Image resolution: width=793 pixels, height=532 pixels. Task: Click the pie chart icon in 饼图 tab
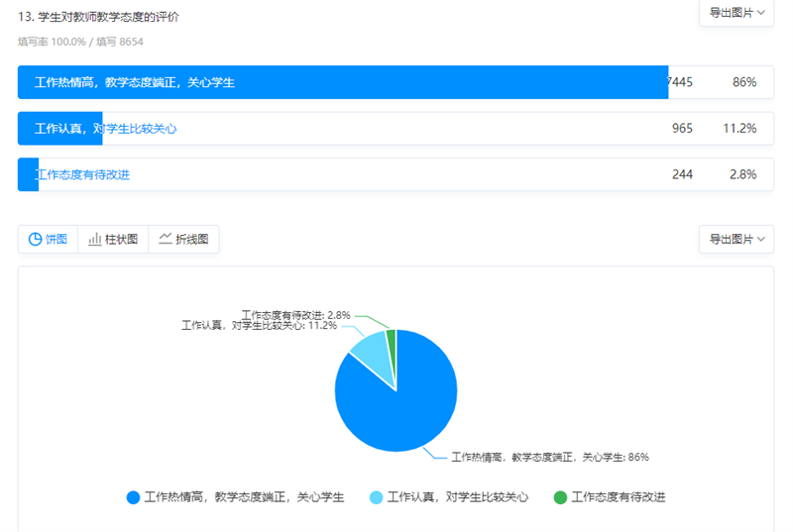click(35, 239)
